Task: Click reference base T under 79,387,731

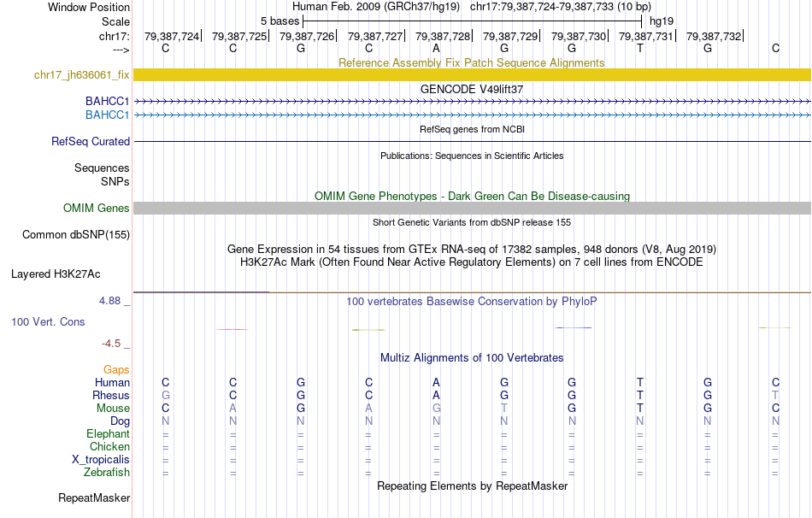Action: [x=640, y=48]
